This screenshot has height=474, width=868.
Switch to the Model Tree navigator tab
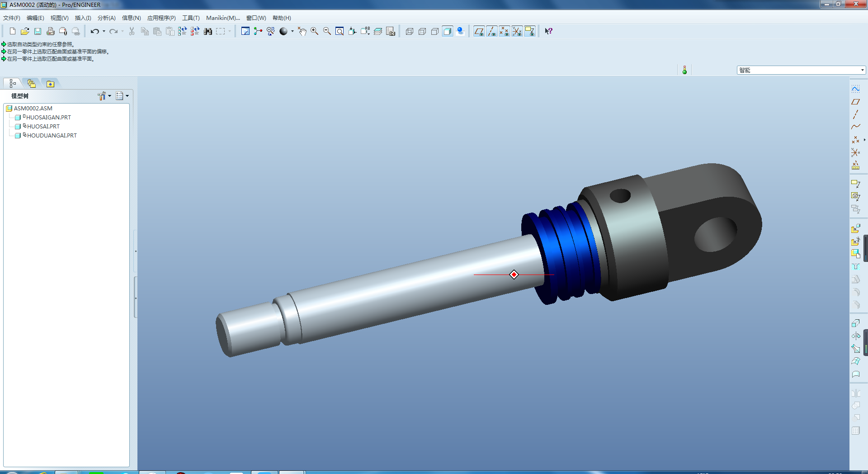point(13,84)
